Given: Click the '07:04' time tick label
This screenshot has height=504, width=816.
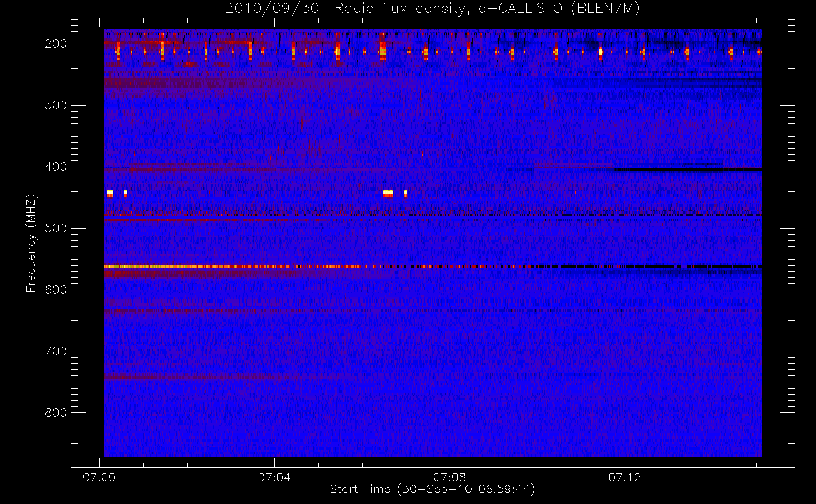Looking at the screenshot, I should tap(274, 477).
